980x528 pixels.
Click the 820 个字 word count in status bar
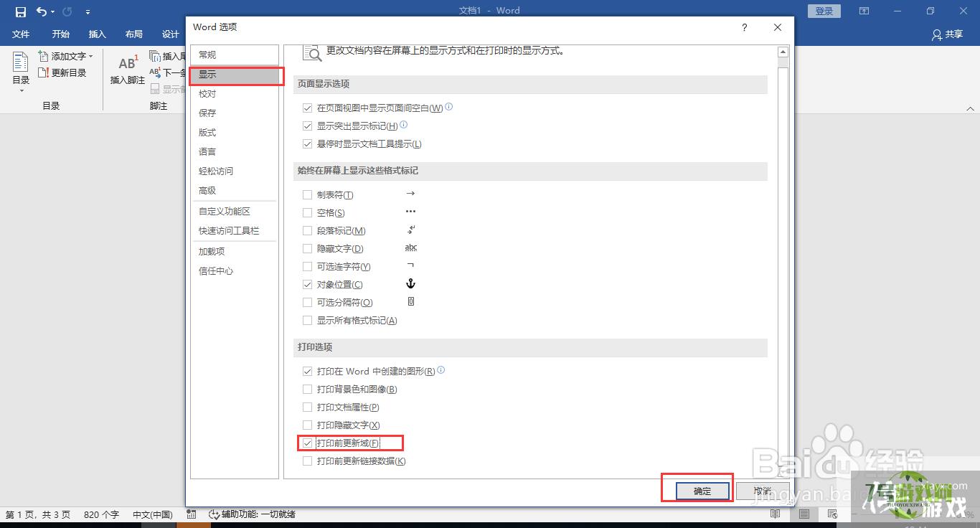click(x=101, y=514)
